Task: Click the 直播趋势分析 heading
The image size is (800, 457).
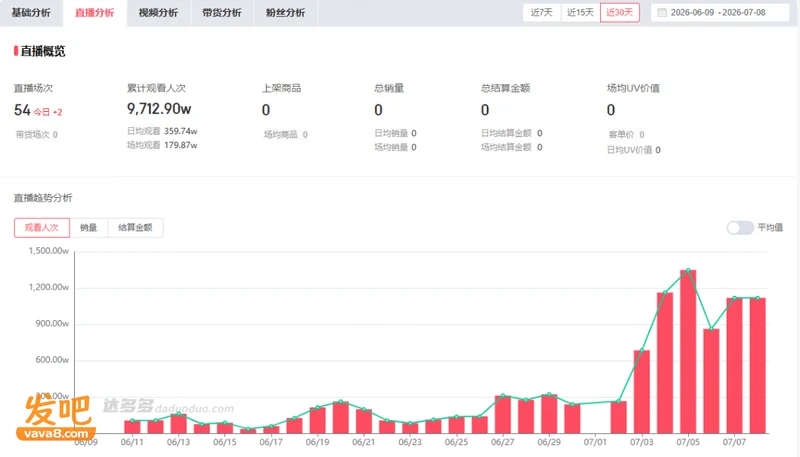Action: tap(43, 198)
